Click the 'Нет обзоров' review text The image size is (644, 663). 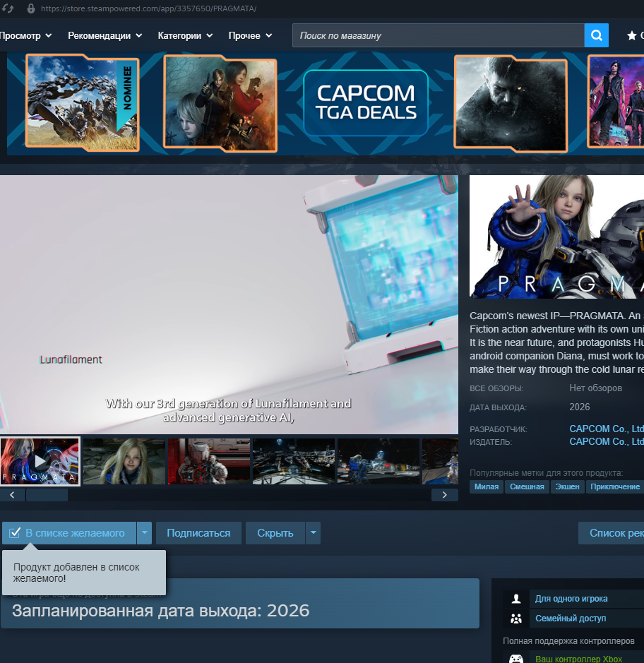click(x=595, y=388)
